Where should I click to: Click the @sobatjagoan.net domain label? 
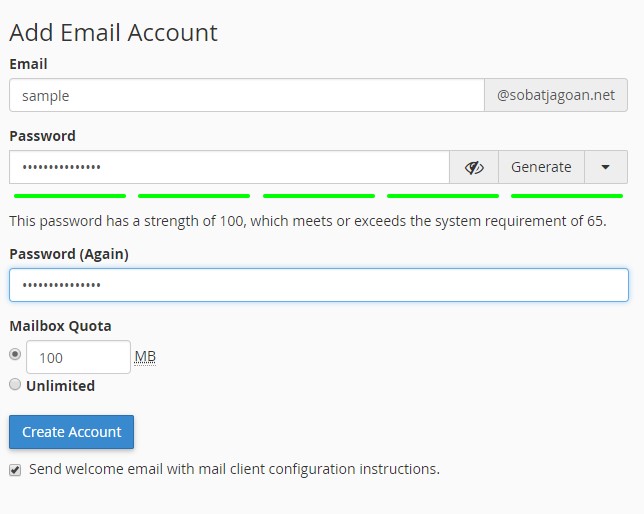click(556, 95)
